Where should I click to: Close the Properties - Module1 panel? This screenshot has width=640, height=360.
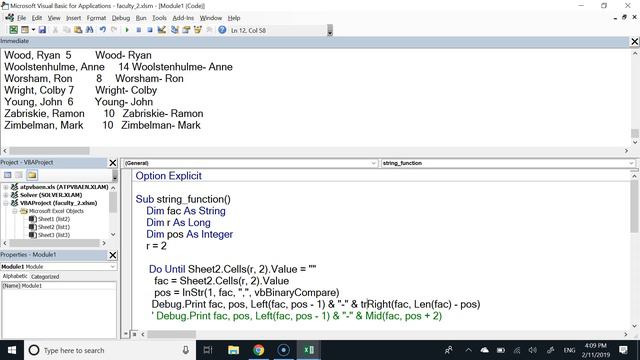click(113, 255)
